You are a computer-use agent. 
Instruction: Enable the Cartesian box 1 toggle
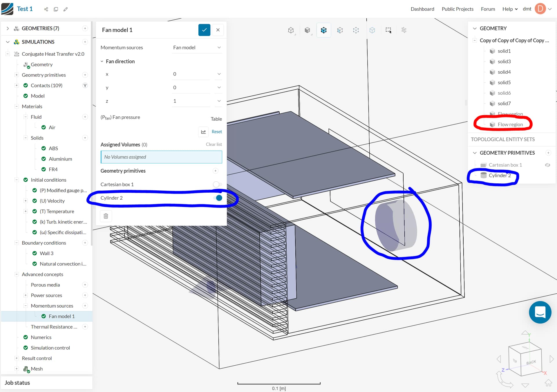pyautogui.click(x=217, y=185)
